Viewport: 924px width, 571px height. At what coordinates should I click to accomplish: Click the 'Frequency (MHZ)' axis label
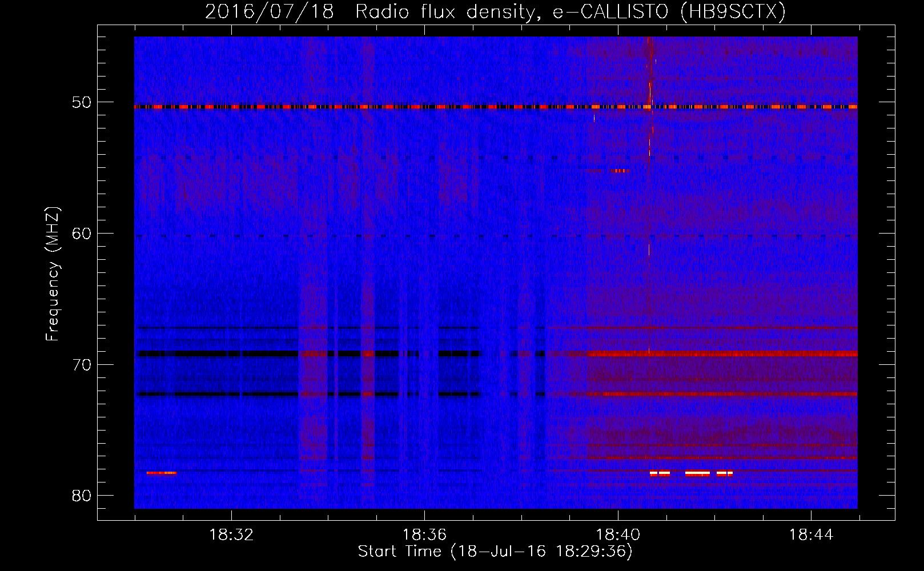(53, 274)
